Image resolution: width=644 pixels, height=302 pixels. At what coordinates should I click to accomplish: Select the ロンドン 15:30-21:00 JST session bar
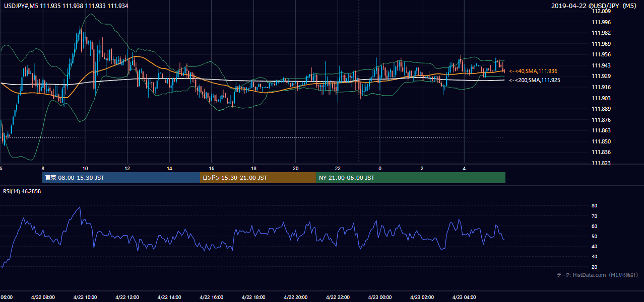tap(258, 178)
